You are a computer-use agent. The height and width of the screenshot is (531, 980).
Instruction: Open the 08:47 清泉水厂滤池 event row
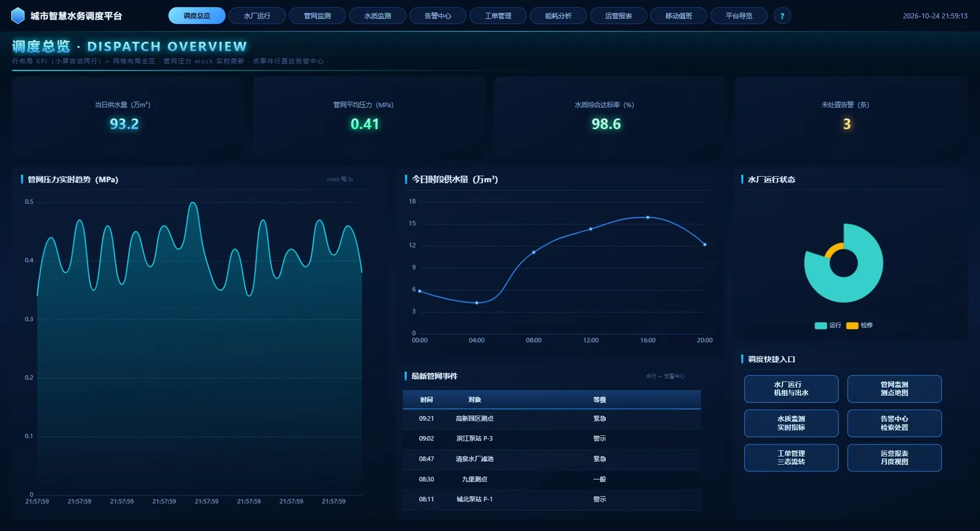552,459
